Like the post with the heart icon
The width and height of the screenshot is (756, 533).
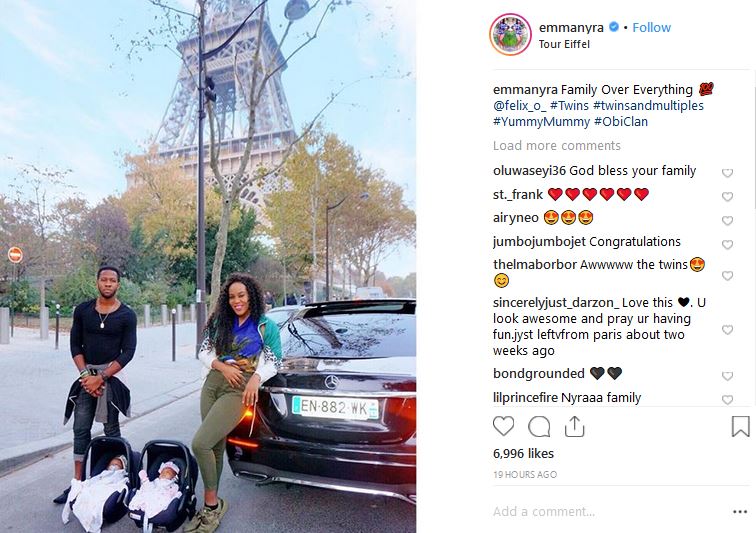(503, 426)
